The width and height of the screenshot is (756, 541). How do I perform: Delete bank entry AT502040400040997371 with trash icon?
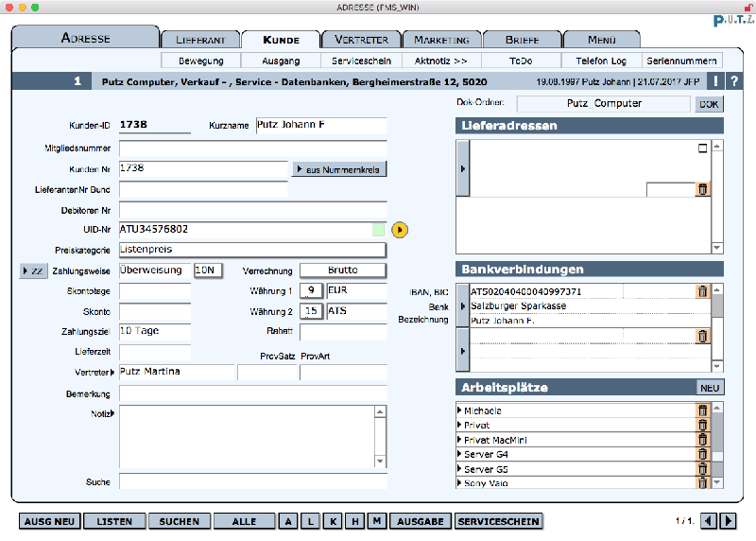702,291
